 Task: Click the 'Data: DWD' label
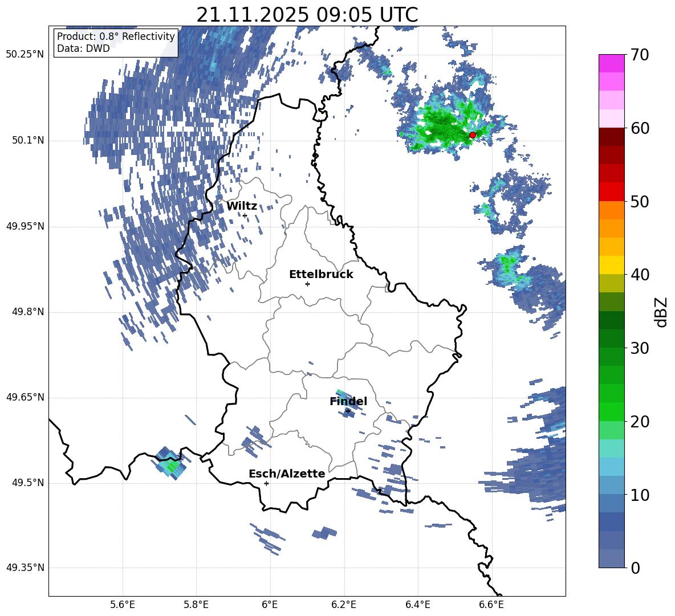click(x=83, y=48)
